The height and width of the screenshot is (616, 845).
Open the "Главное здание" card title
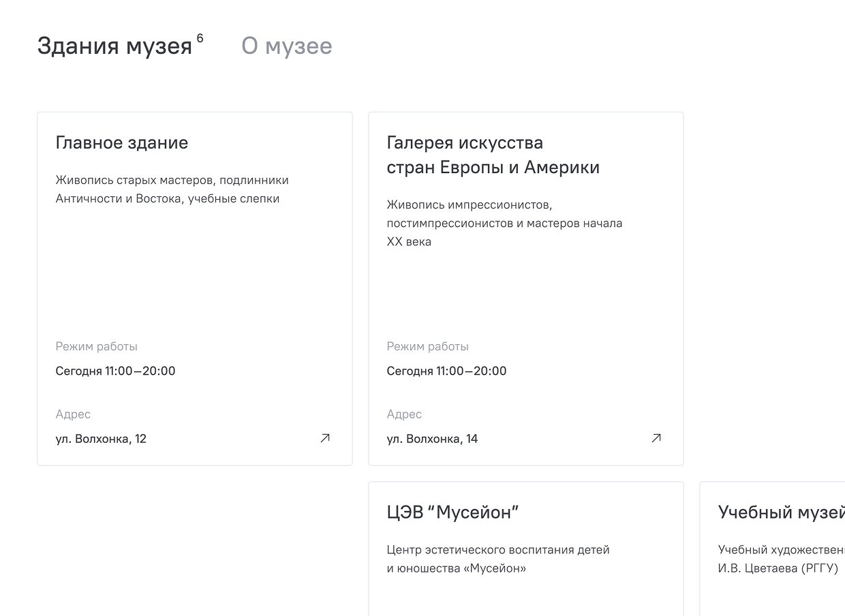click(x=122, y=143)
